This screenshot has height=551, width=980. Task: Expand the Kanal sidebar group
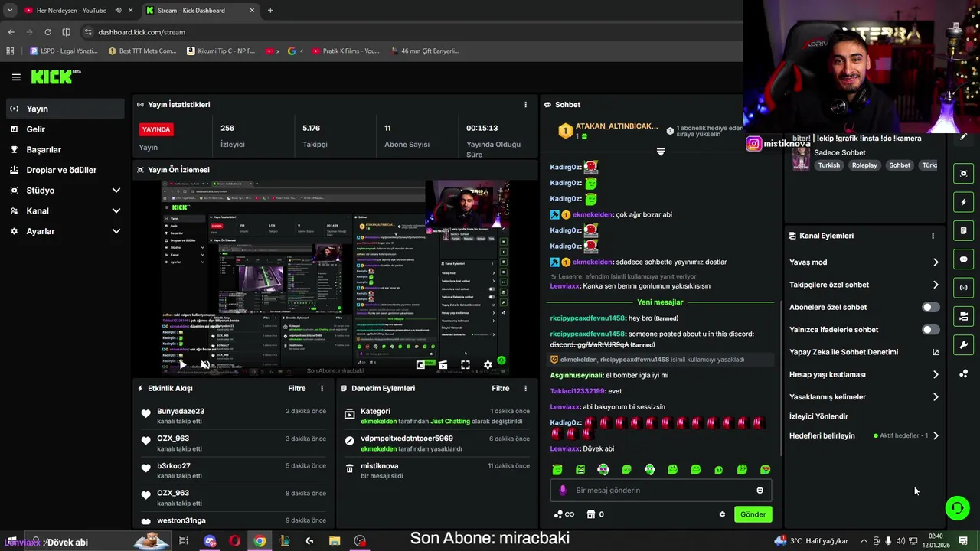click(x=65, y=210)
